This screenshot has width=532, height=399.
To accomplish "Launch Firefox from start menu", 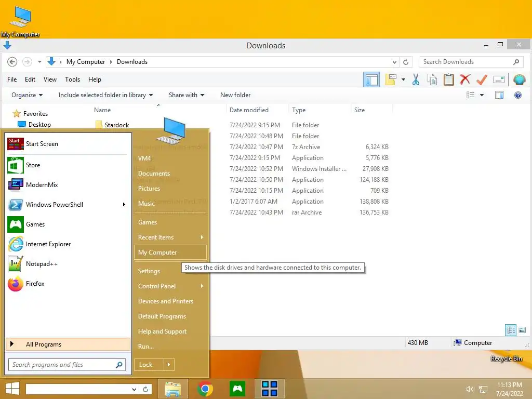I will (67, 284).
